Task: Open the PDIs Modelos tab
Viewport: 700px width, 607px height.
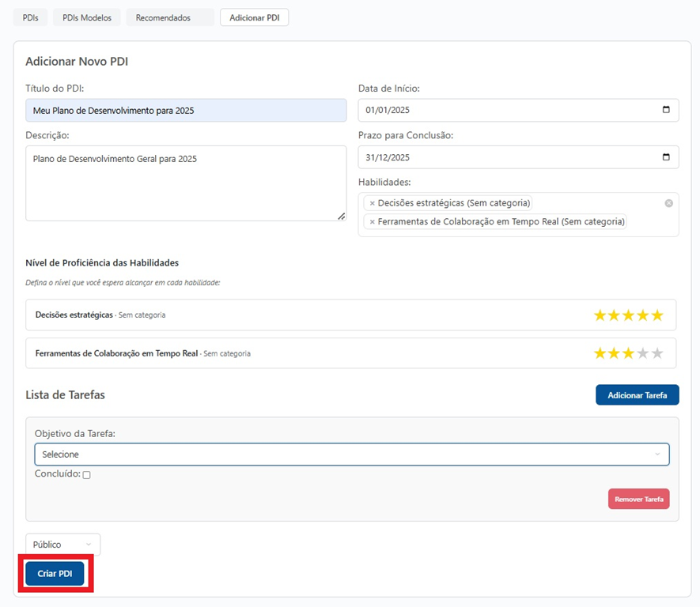Action: coord(87,17)
